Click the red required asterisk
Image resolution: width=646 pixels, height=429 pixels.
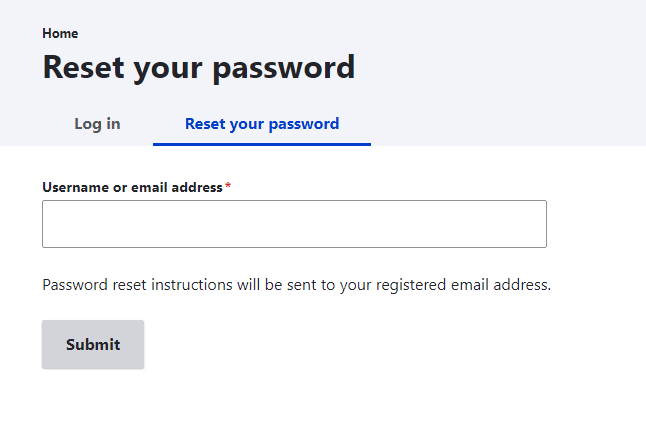228,187
